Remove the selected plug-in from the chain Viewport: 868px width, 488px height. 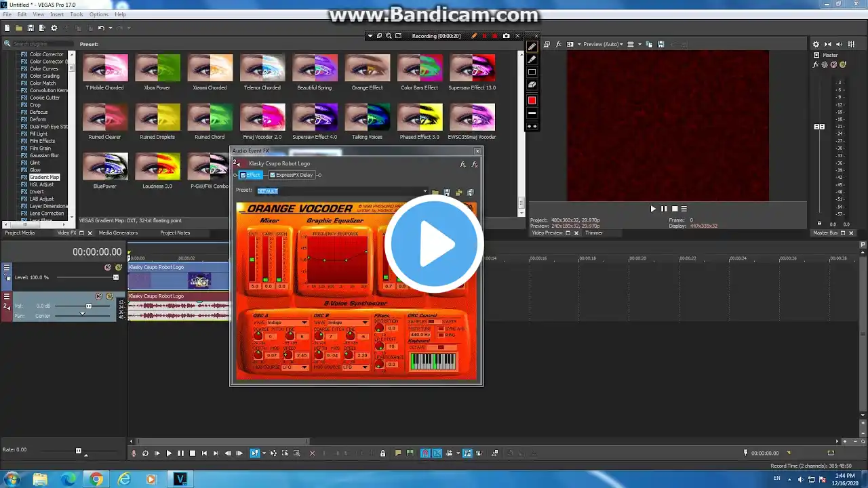pyautogui.click(x=475, y=163)
